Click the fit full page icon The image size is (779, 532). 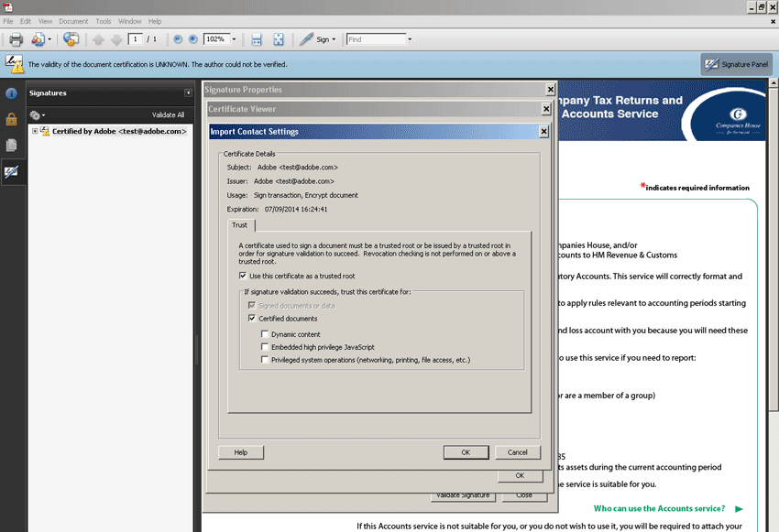[x=279, y=39]
